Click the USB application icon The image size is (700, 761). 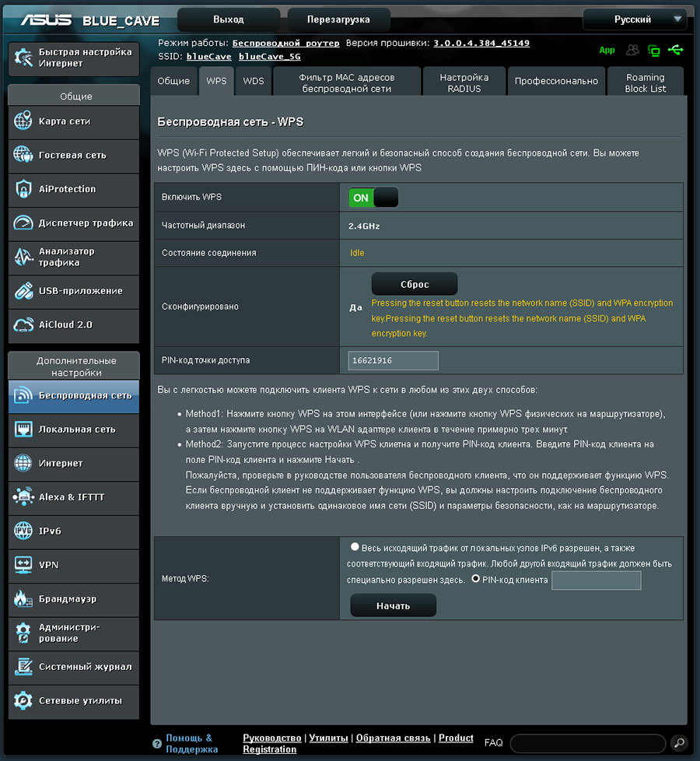point(23,291)
